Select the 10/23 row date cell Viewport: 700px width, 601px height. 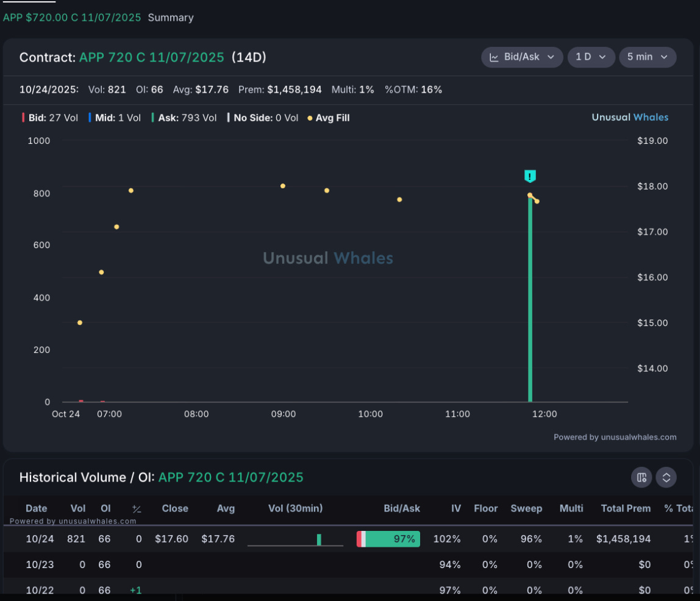pyautogui.click(x=40, y=564)
